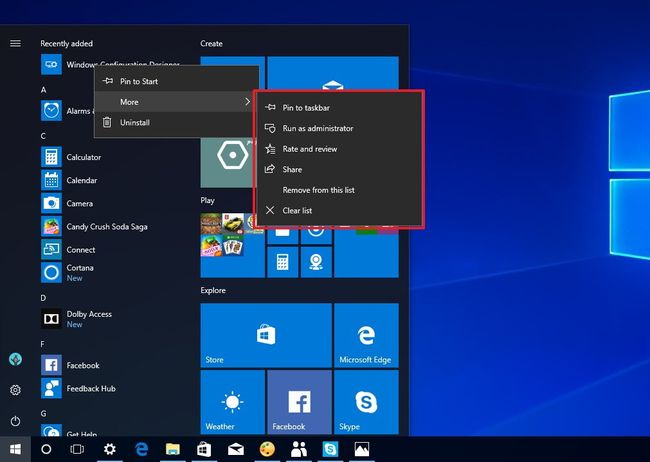
Task: Select Pin to taskbar option
Action: click(x=339, y=108)
